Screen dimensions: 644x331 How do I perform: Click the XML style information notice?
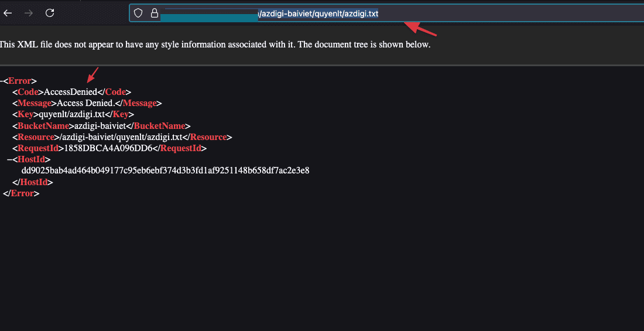click(x=214, y=45)
